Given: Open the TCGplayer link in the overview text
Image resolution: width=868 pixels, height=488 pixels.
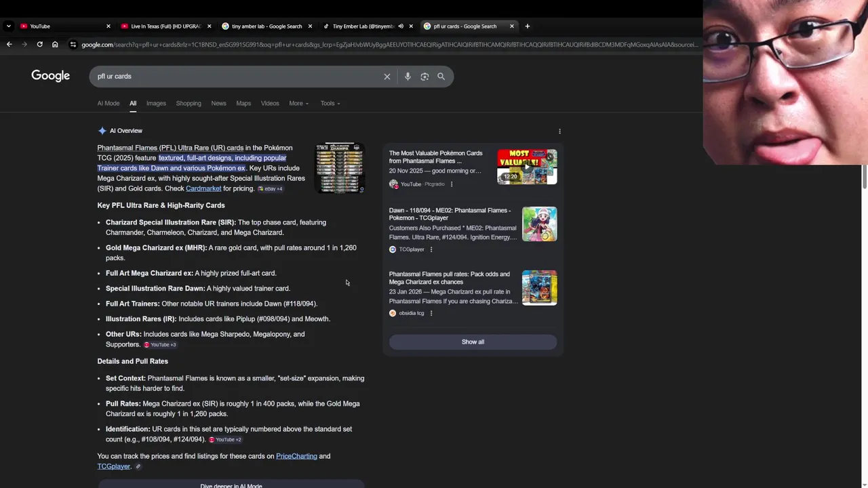Looking at the screenshot, I should (114, 466).
